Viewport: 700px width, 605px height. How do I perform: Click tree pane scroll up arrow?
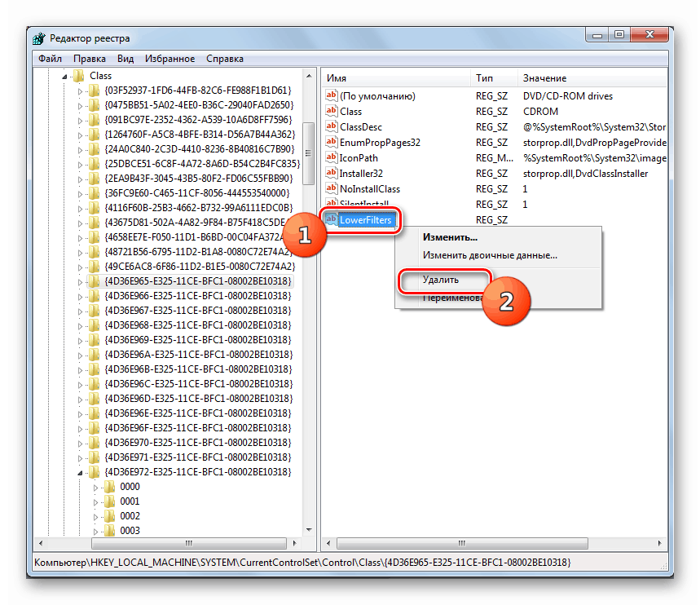pyautogui.click(x=309, y=77)
